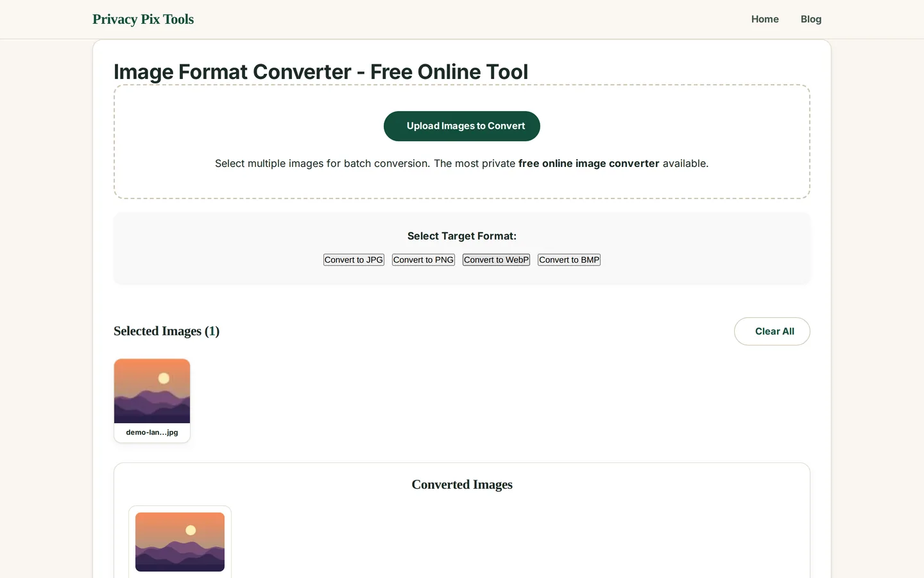Click the demo-lan...jpg filename label
Screen dimensions: 924x578
(x=152, y=432)
